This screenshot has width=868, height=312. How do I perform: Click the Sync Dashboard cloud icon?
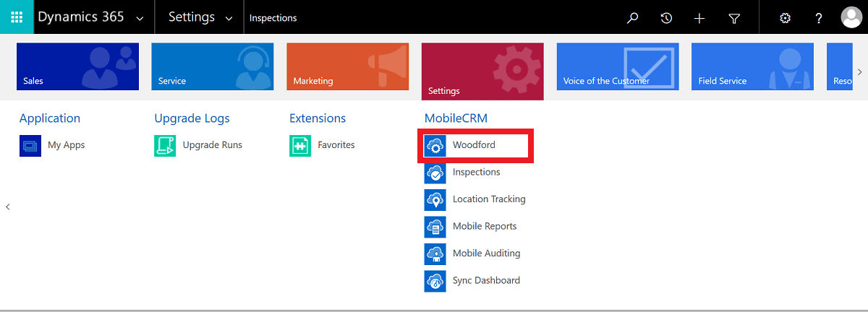coord(435,281)
